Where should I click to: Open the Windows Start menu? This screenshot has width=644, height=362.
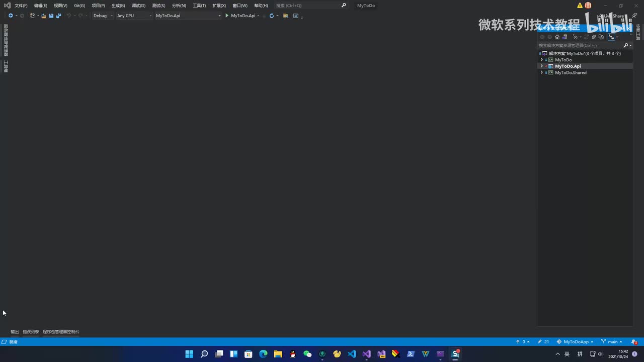[x=189, y=354]
